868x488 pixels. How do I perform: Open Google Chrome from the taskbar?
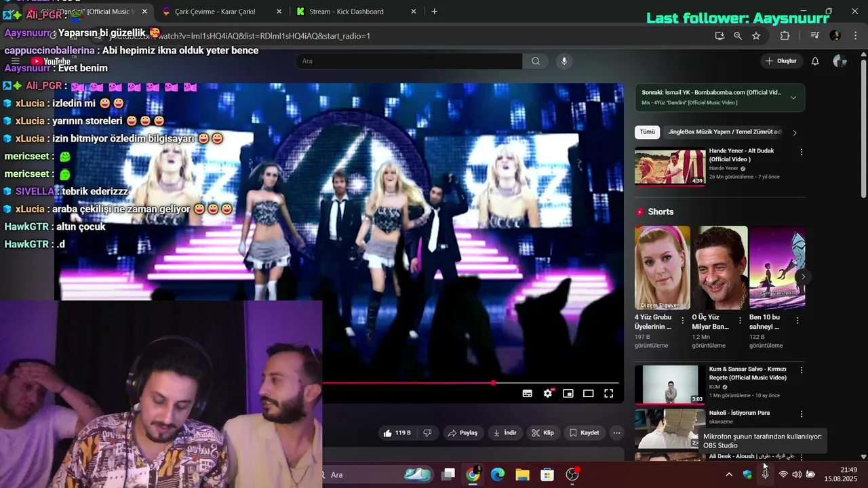[x=473, y=474]
